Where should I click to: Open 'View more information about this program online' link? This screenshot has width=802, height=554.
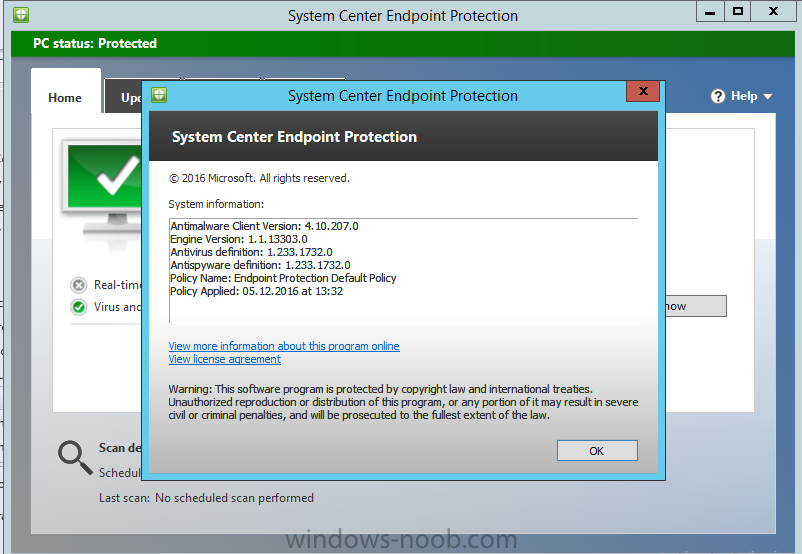coord(284,346)
